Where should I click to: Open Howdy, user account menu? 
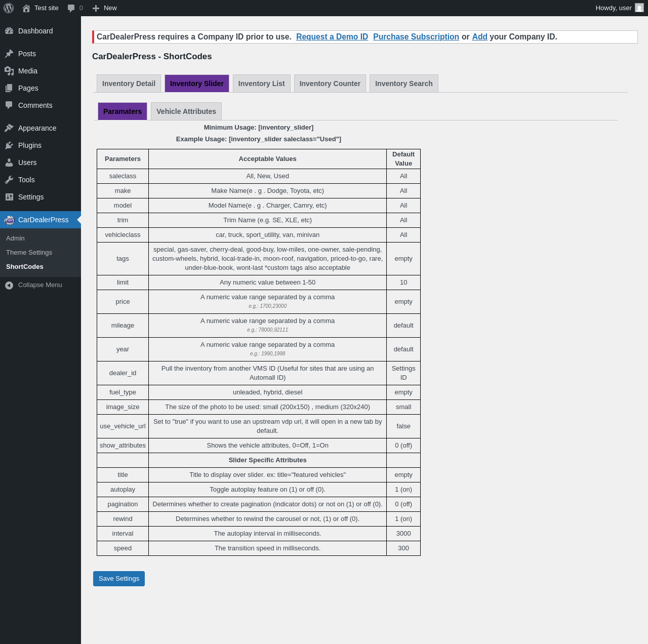point(619,8)
